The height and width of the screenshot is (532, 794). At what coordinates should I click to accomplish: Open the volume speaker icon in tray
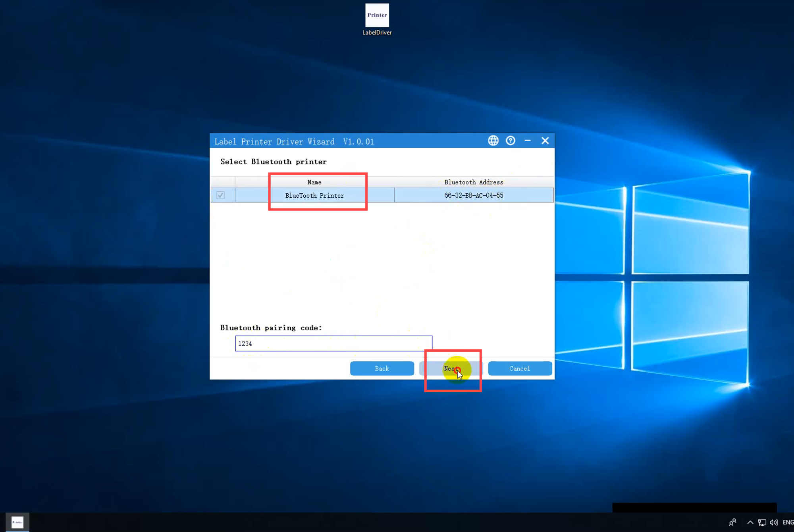tap(774, 522)
